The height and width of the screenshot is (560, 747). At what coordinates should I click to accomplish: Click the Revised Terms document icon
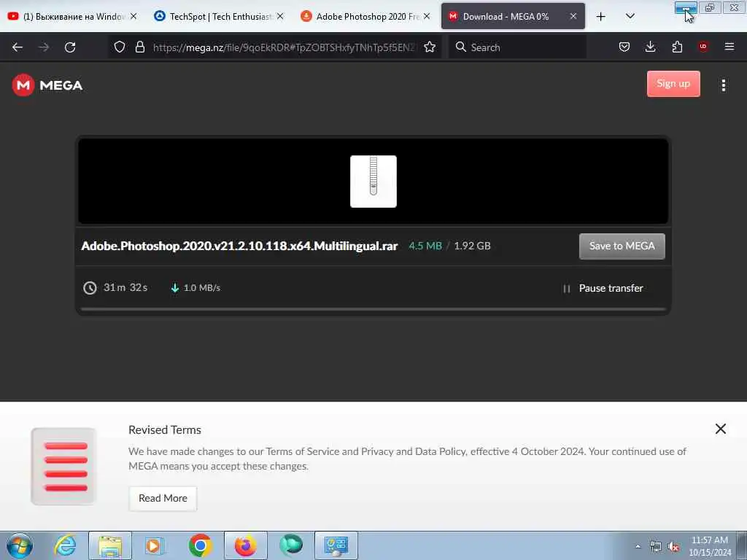pyautogui.click(x=64, y=466)
